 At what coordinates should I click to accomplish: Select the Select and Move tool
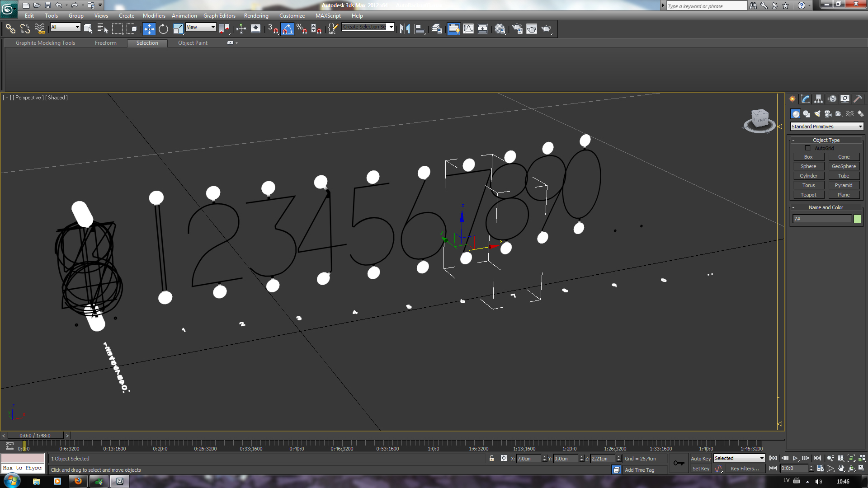149,29
